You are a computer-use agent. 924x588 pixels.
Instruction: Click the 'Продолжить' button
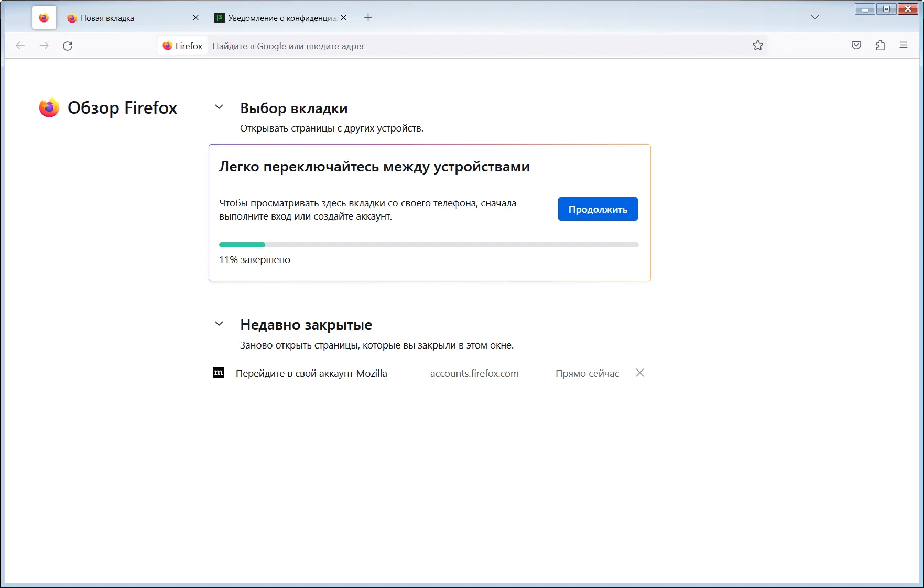(597, 209)
